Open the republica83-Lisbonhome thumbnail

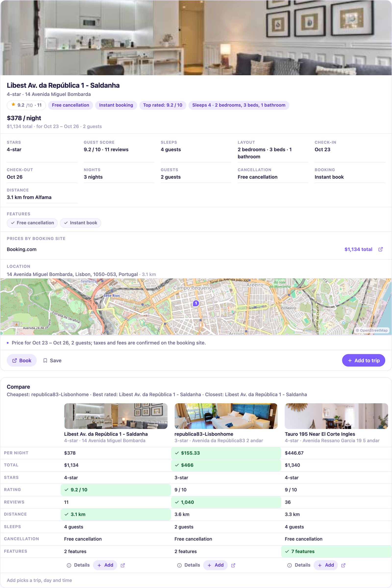(x=226, y=416)
